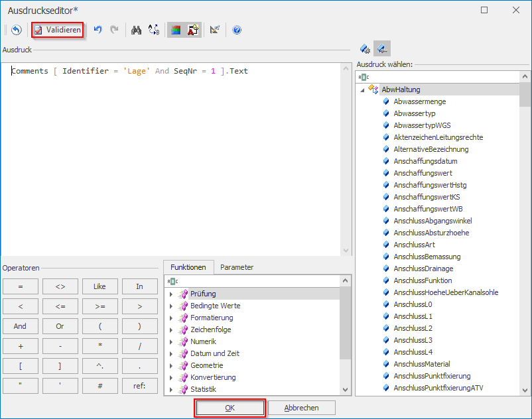Expand the Prüfung function group
The image size is (532, 419).
(171, 294)
